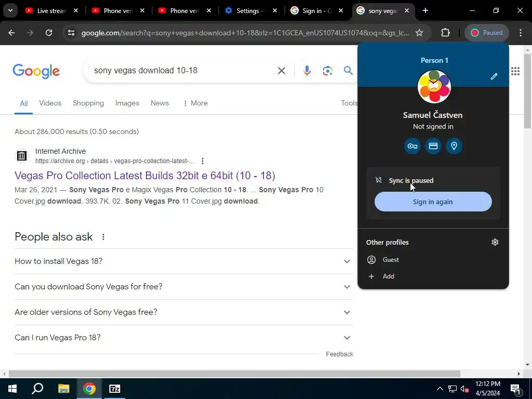Image resolution: width=532 pixels, height=399 pixels.
Task: Go back to previous page
Action: point(11,33)
